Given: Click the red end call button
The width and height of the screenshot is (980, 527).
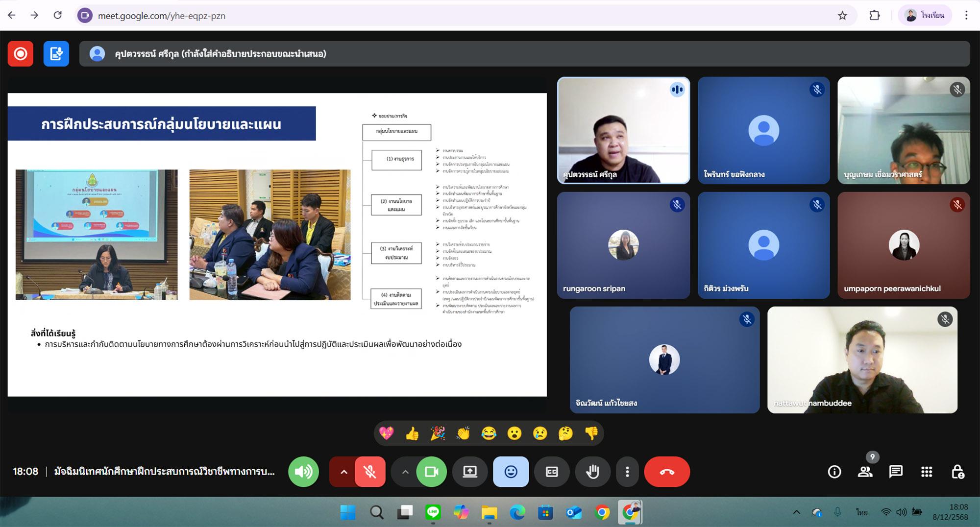Looking at the screenshot, I should point(666,472).
